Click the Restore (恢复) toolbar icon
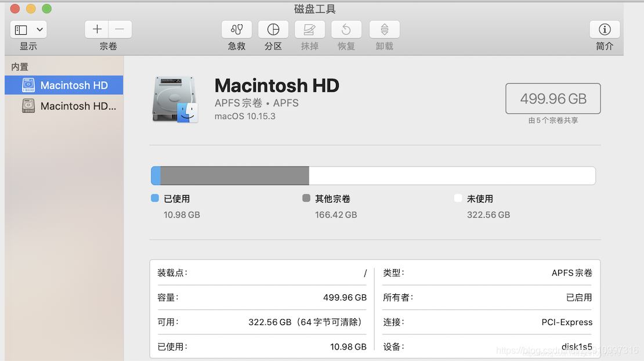 [346, 30]
